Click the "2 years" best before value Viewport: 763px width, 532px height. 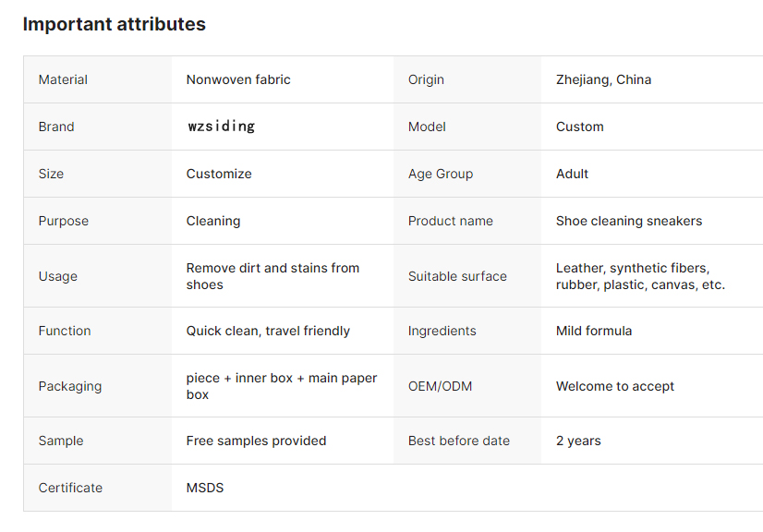pyautogui.click(x=578, y=441)
